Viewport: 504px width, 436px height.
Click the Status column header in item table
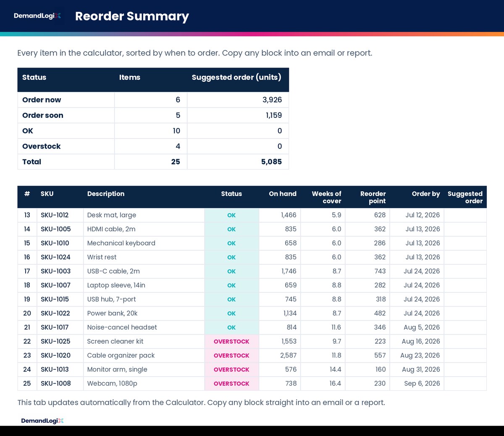pos(231,194)
